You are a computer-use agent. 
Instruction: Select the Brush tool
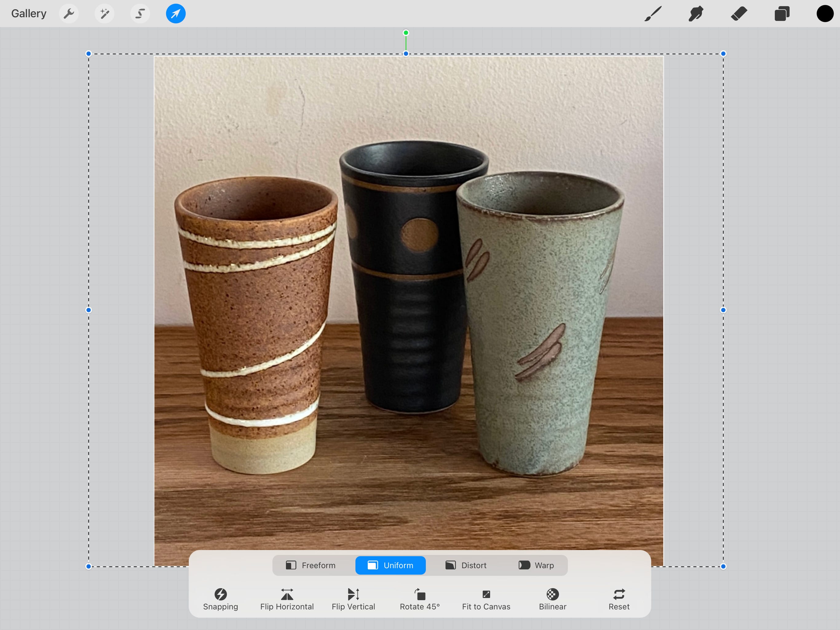[x=653, y=14]
